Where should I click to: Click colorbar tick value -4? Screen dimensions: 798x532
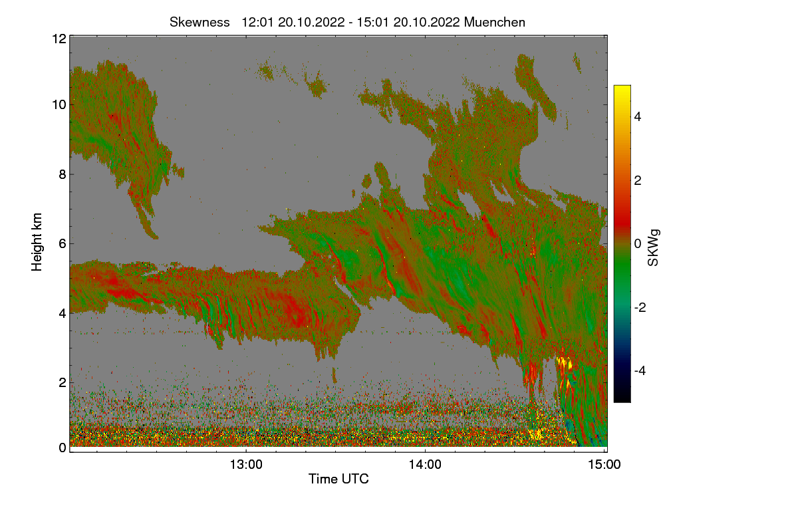[640, 370]
